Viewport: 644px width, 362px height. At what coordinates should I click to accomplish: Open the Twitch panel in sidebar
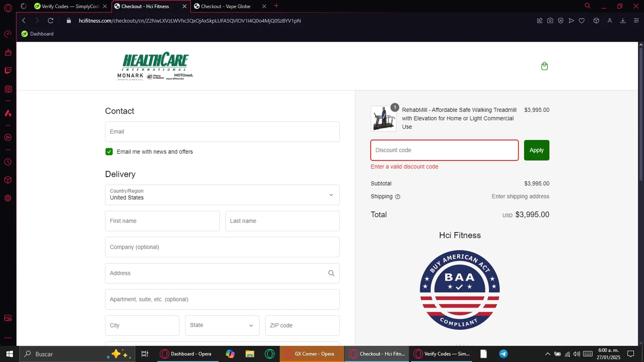pos(8,70)
